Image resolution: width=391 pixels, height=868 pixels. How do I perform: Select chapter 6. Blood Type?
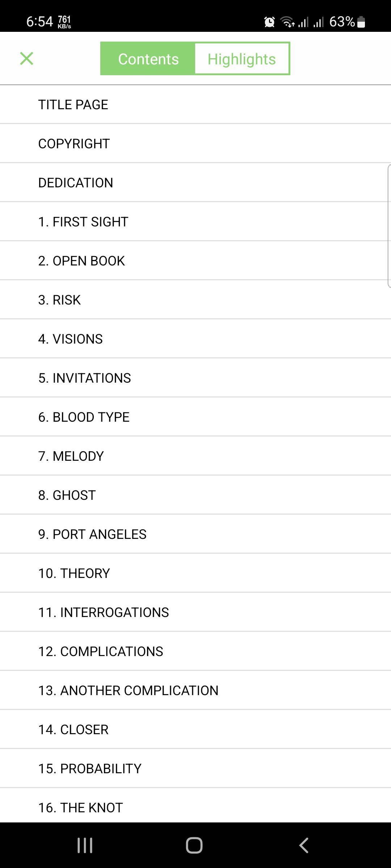click(195, 417)
